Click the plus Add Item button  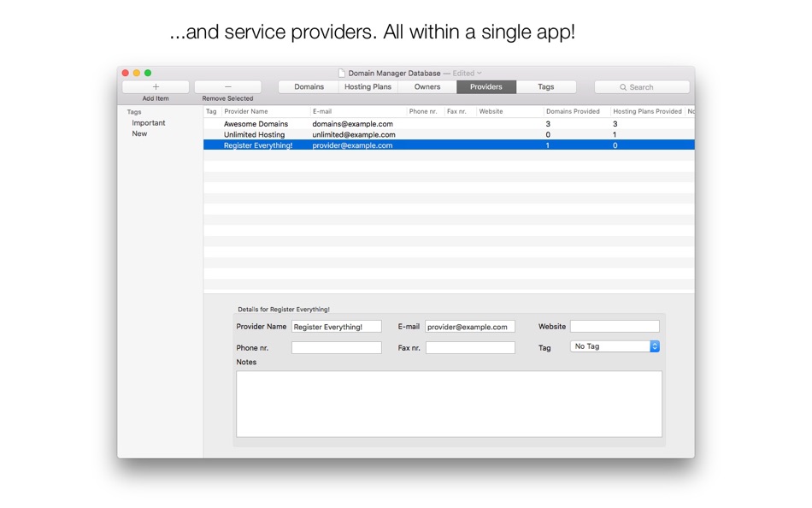156,87
